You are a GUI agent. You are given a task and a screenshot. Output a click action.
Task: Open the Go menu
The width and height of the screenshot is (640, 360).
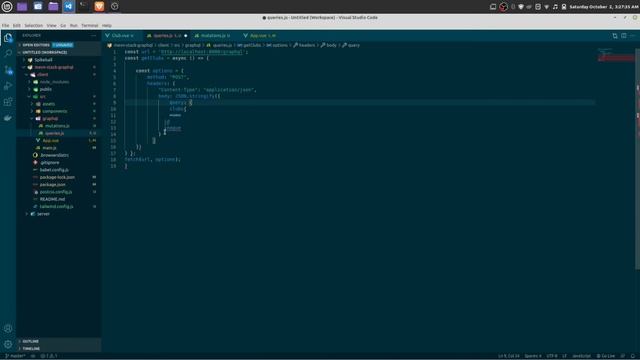[x=63, y=25]
